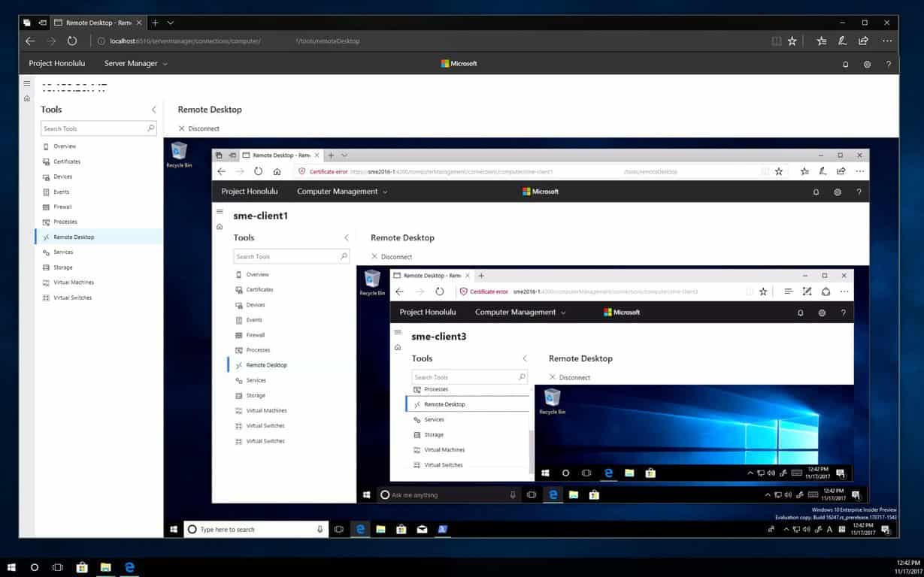Click Project Honolulu in the outermost header bar
924x577 pixels.
point(56,64)
